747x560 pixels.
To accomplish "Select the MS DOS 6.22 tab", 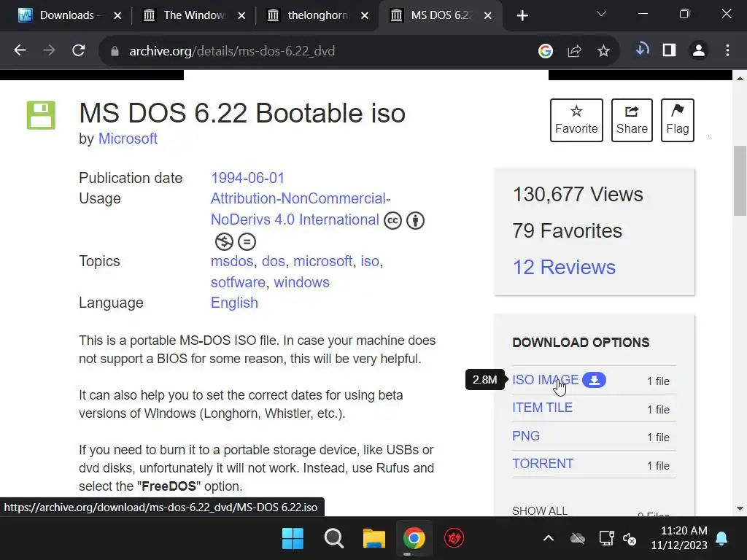I will coord(435,15).
